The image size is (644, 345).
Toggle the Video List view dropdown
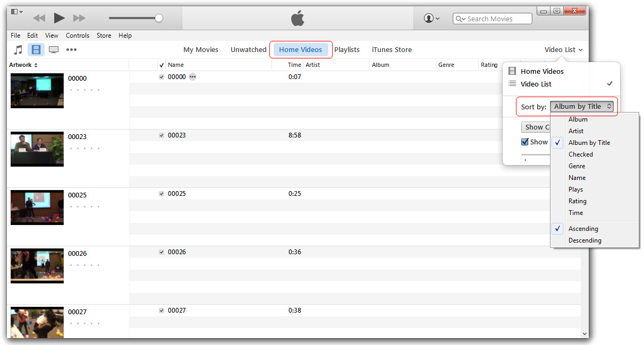click(563, 49)
